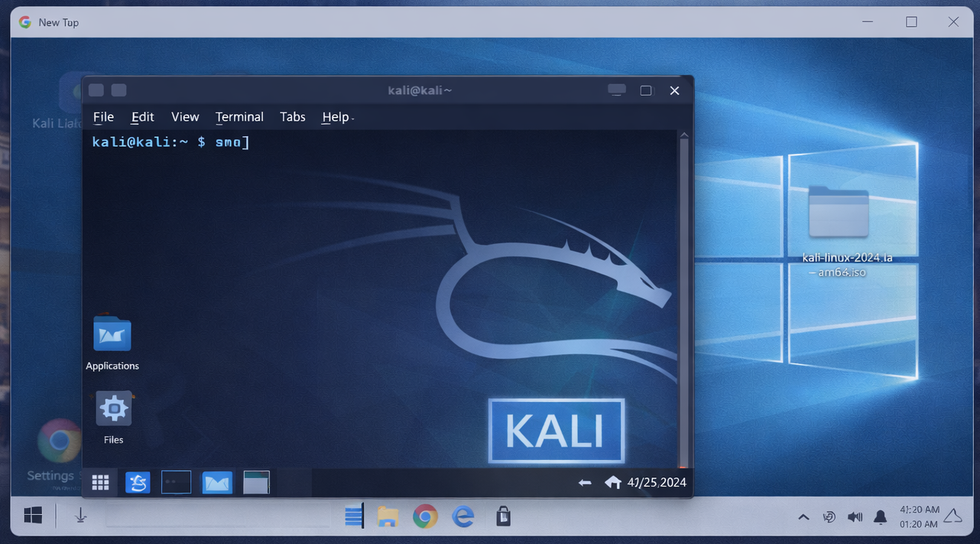Launch the Kali dragon icon in panel
Viewport: 980px width, 544px height.
click(138, 483)
